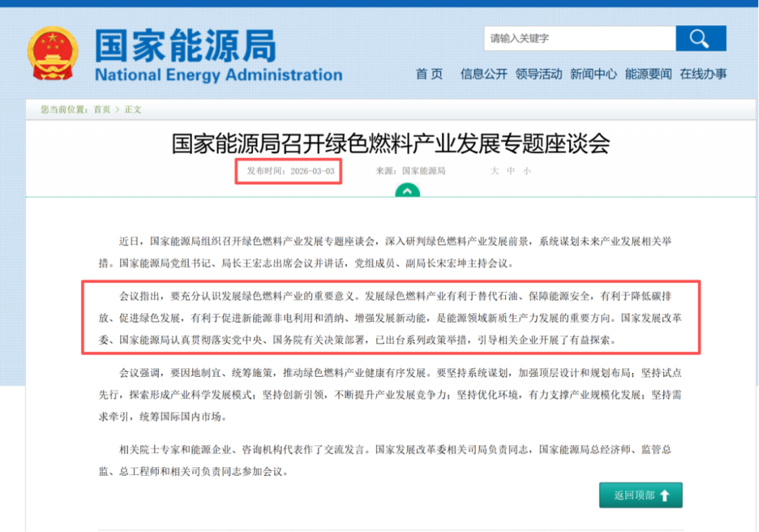Focus the keyword search input field
The width and height of the screenshot is (759, 532).
tap(579, 39)
